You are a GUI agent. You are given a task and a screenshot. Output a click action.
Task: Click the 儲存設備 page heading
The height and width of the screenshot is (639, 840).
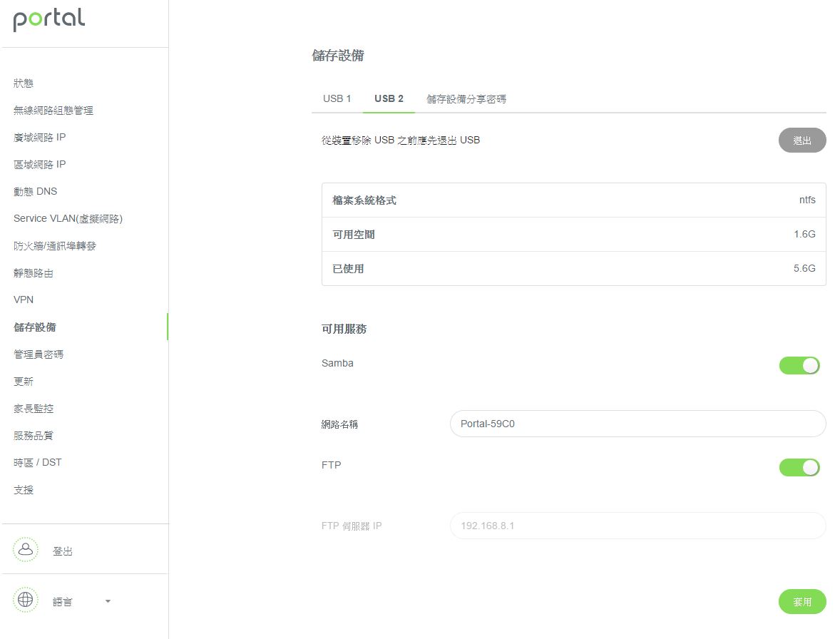click(338, 56)
